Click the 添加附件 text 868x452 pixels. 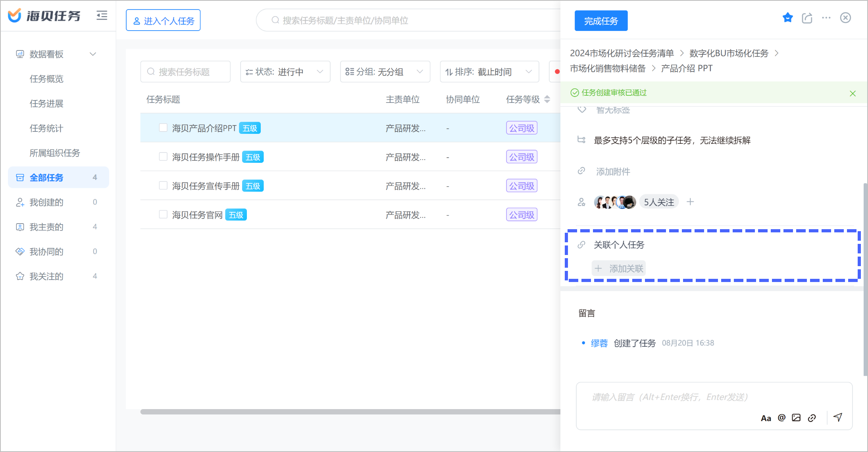pyautogui.click(x=613, y=172)
